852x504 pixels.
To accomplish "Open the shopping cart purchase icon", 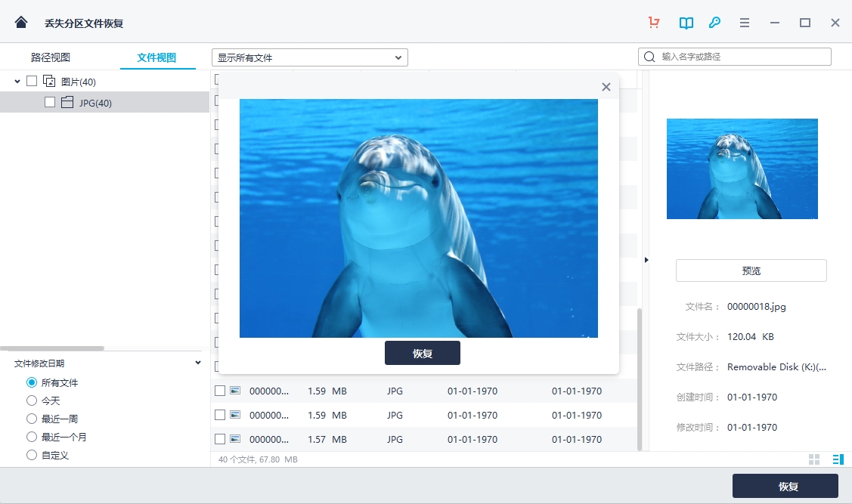I will pos(654,23).
